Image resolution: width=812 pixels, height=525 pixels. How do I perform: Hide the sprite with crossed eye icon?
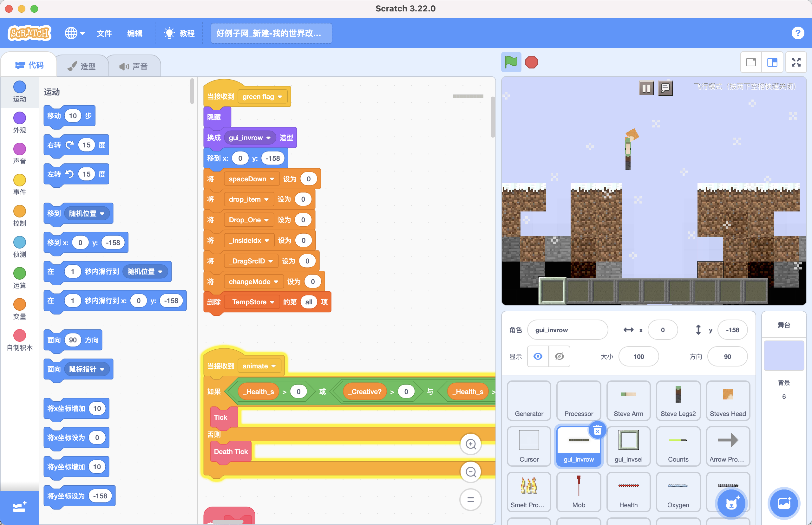pos(559,357)
